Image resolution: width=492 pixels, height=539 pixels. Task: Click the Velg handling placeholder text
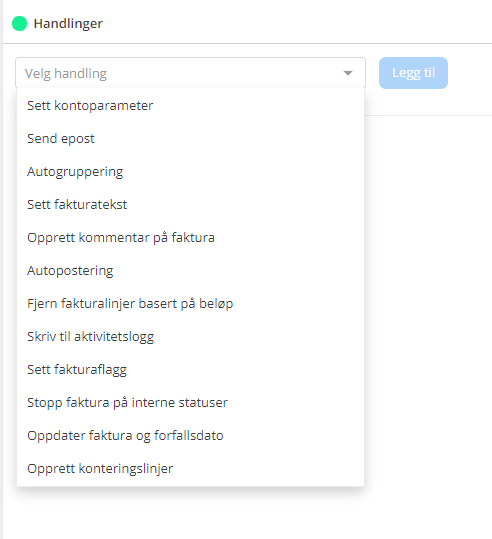[66, 74]
